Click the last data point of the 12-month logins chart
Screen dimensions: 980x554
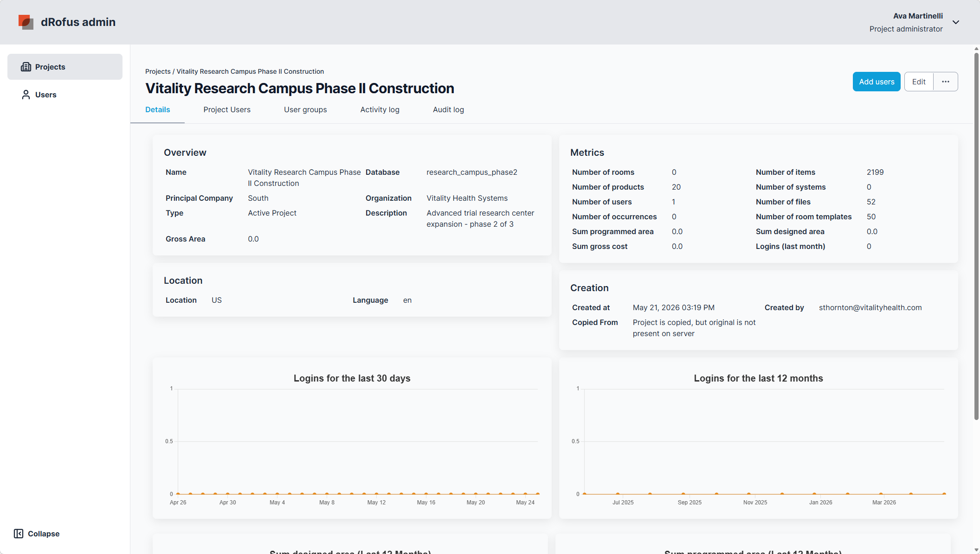pyautogui.click(x=944, y=494)
